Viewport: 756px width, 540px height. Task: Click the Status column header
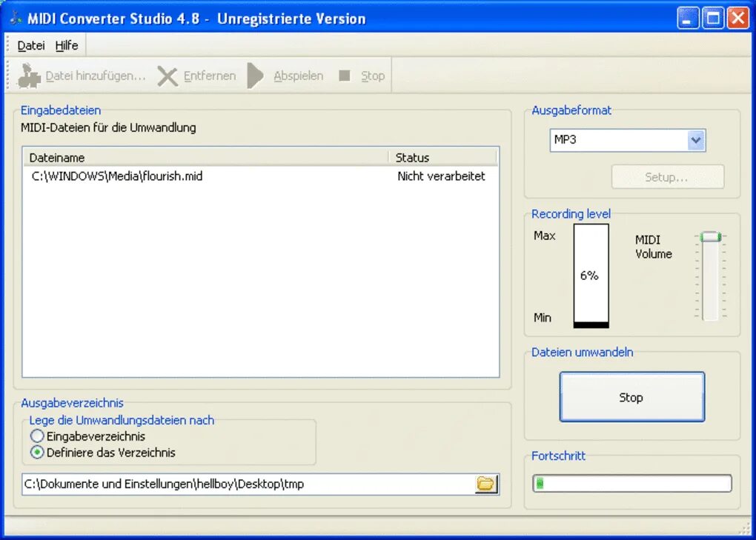[443, 158]
